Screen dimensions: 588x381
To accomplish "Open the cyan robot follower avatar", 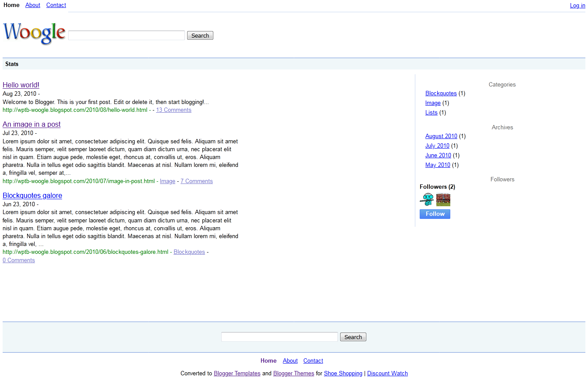I will pos(427,200).
